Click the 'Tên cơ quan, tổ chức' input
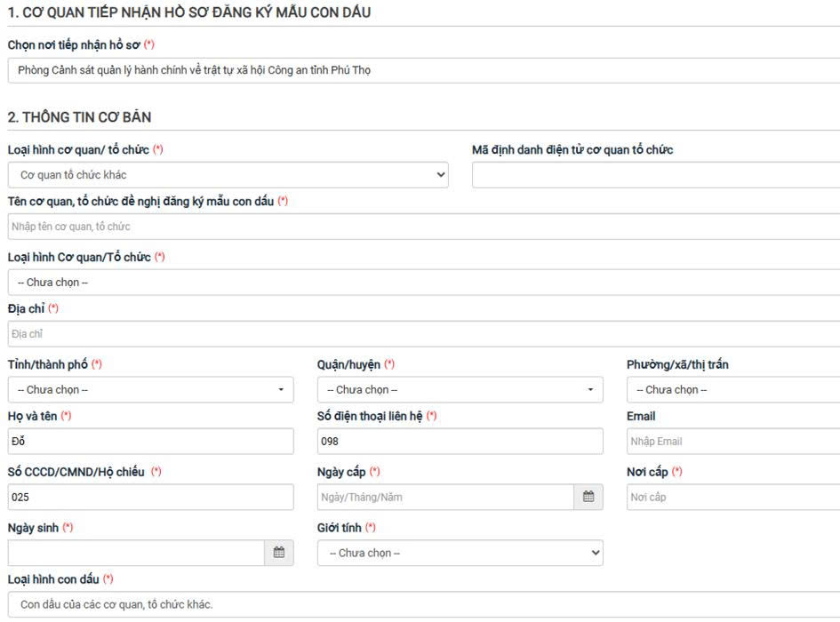Screen dimensions: 840x622 [x=423, y=227]
